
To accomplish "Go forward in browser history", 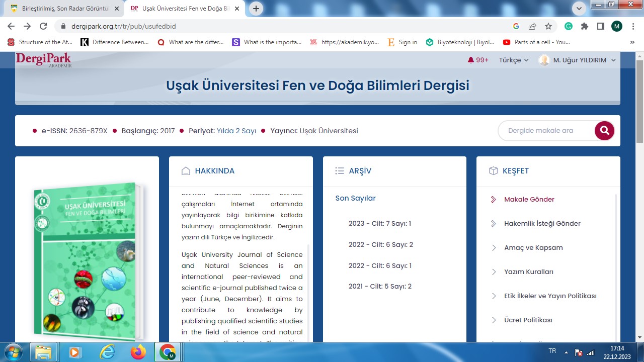I will click(27, 26).
